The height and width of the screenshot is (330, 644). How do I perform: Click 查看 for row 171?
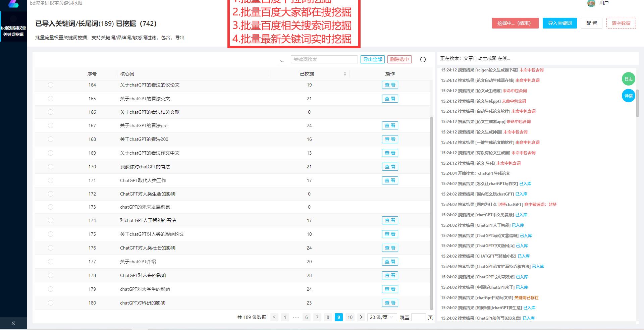pyautogui.click(x=390, y=180)
